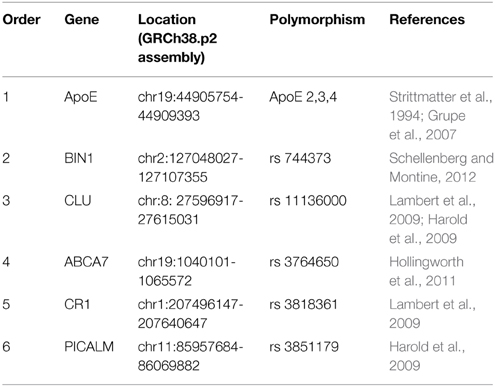This screenshot has height=387, width=495.
Task: Select the PICALM gene cell
Action: (x=89, y=347)
